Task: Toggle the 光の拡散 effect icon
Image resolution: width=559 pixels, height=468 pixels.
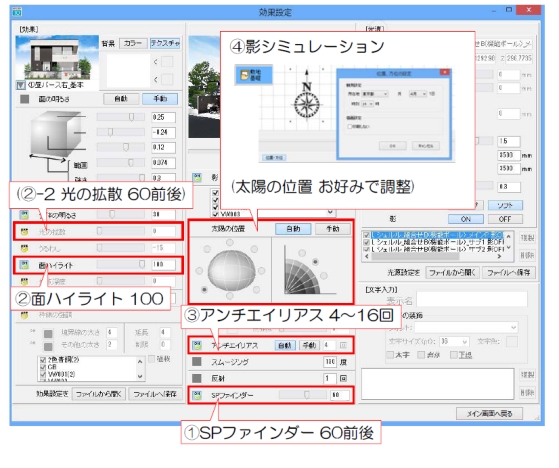Action: pos(24,232)
